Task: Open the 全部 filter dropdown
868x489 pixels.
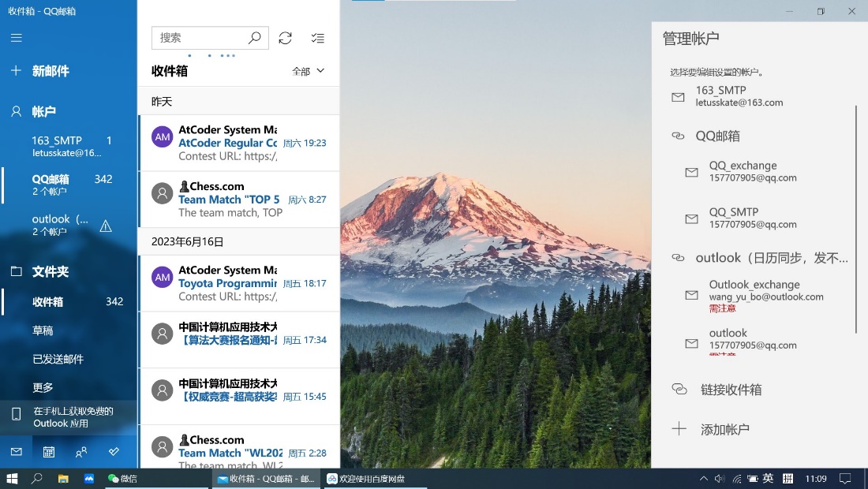Action: point(309,71)
